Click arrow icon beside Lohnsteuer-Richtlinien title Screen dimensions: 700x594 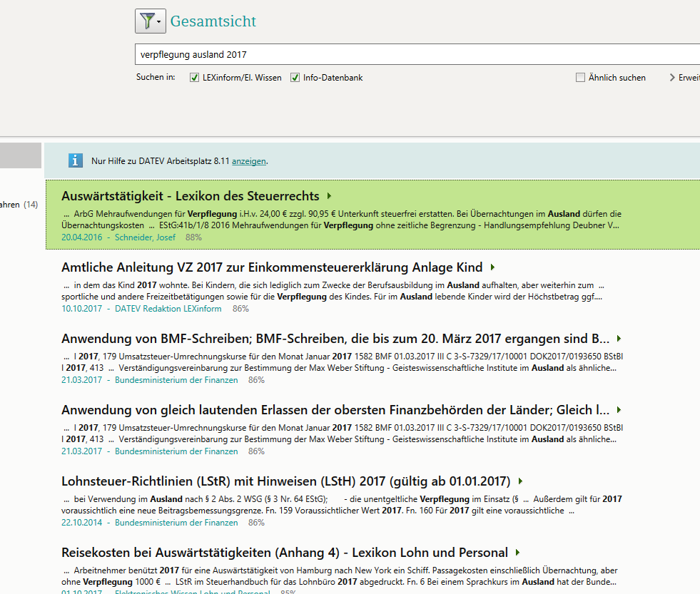coord(521,481)
